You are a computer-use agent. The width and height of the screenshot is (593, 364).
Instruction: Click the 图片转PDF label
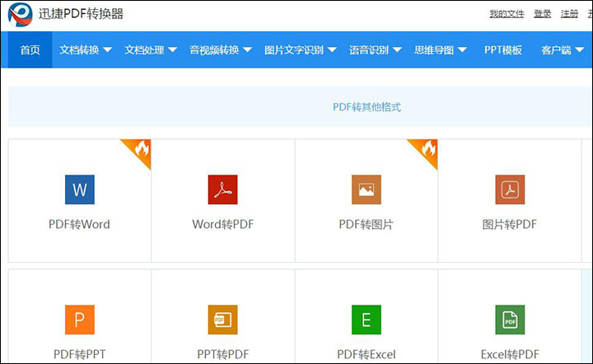(x=510, y=224)
